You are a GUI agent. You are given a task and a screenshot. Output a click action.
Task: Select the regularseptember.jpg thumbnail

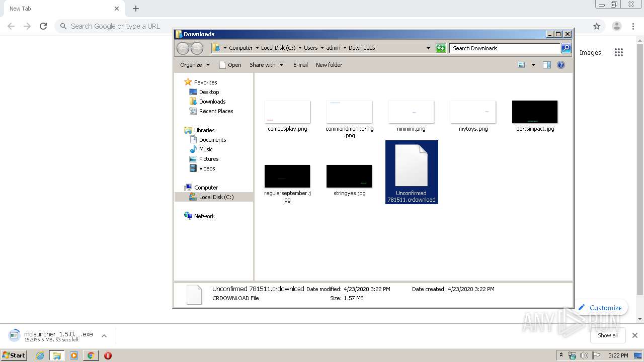click(x=287, y=176)
